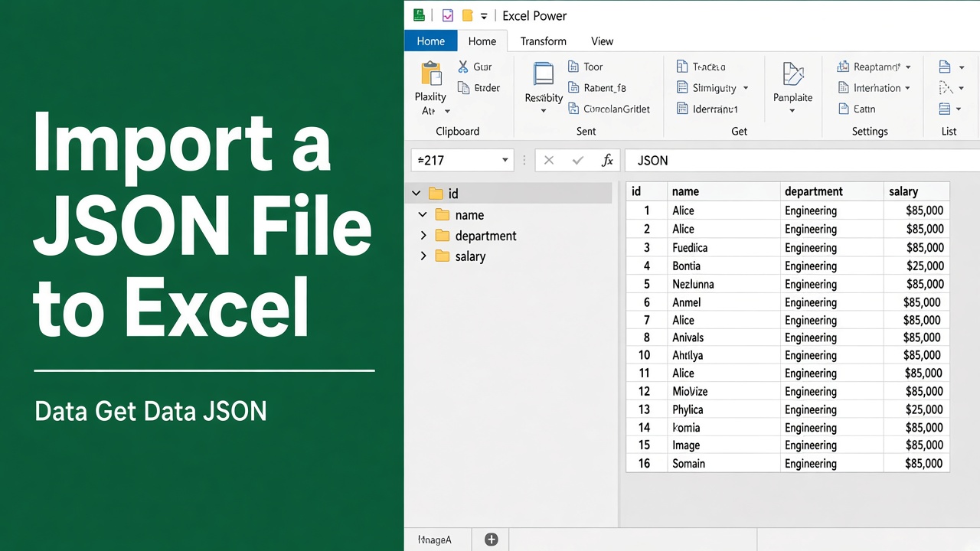Click the bottom List group icon

point(945,109)
